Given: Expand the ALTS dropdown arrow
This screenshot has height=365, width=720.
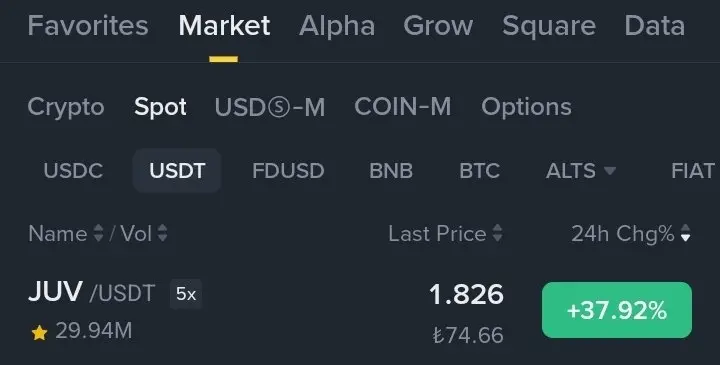Looking at the screenshot, I should pyautogui.click(x=610, y=171).
